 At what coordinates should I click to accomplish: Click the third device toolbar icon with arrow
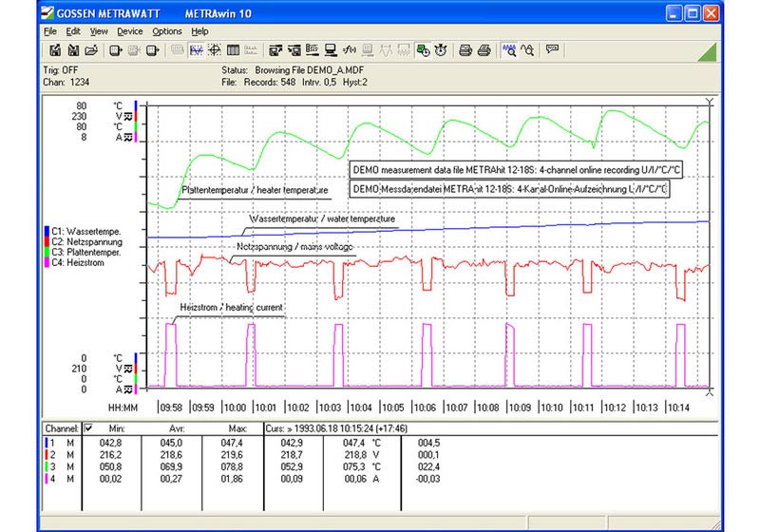point(153,50)
